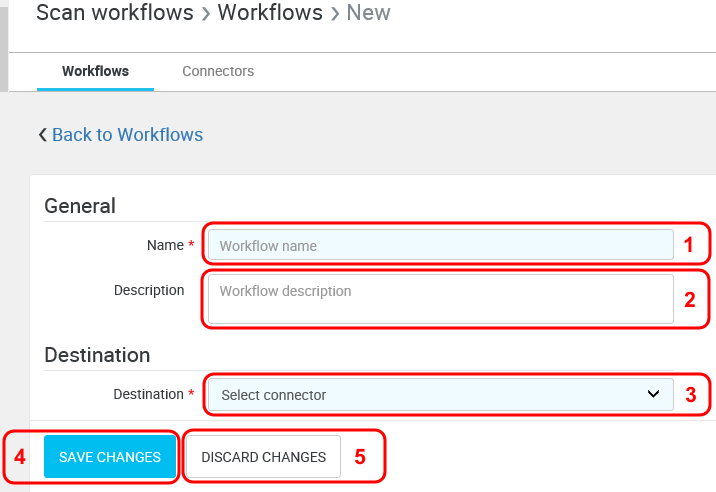Click the red asterisk beside the Name label

(x=192, y=245)
